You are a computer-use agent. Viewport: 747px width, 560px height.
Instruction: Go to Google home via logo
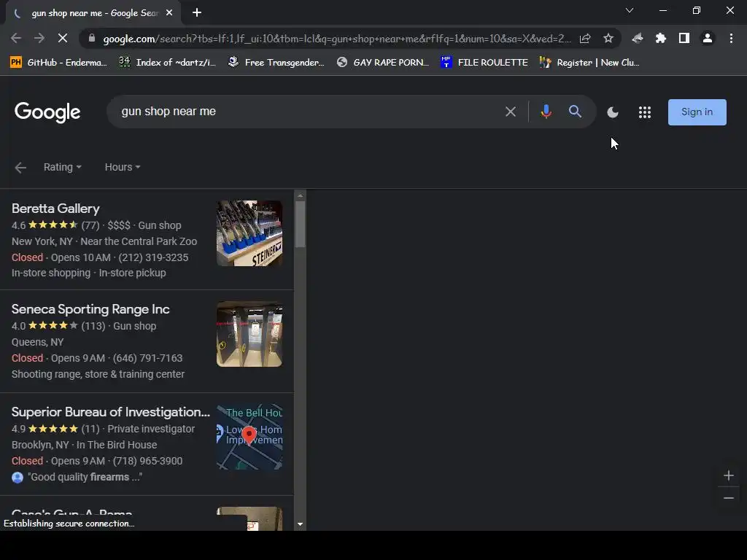click(x=47, y=112)
